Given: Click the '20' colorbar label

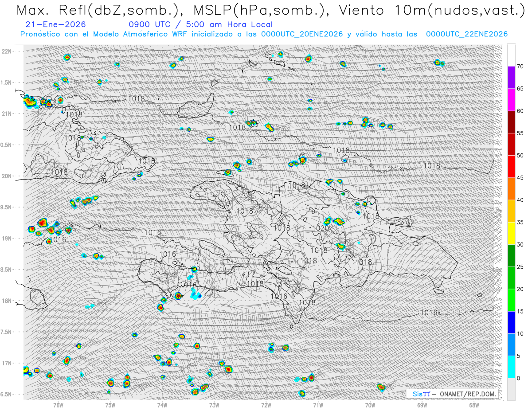Looking at the screenshot, I should tap(520, 289).
